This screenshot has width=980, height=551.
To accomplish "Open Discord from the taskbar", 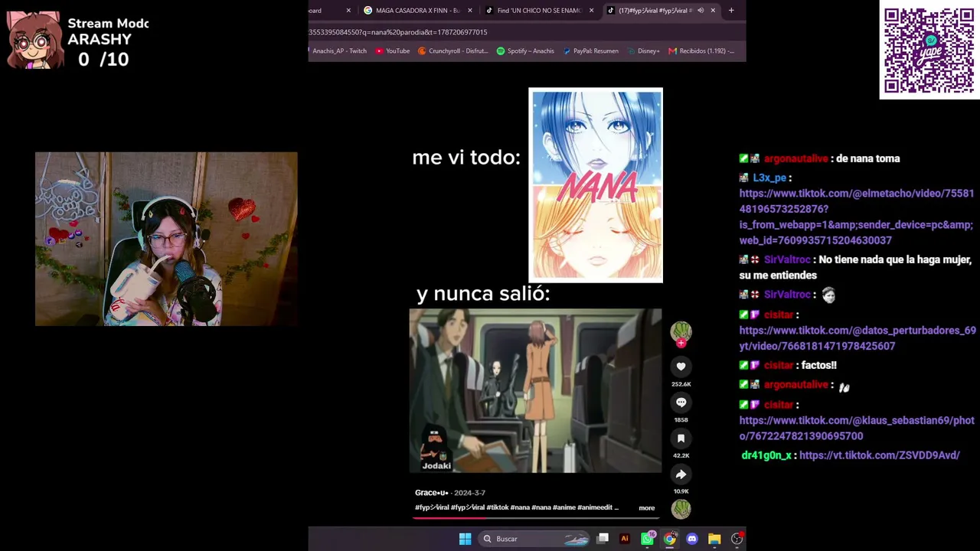I will pyautogui.click(x=692, y=539).
